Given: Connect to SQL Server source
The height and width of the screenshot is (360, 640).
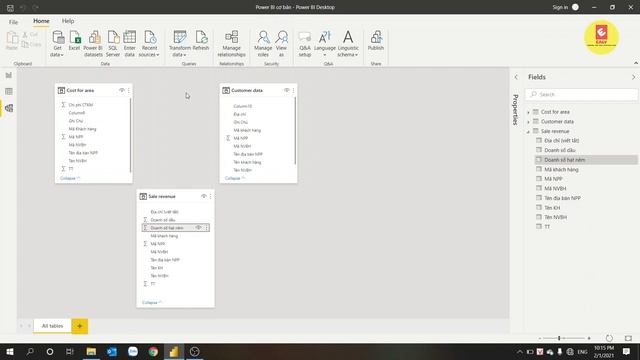Looking at the screenshot, I should pyautogui.click(x=113, y=44).
